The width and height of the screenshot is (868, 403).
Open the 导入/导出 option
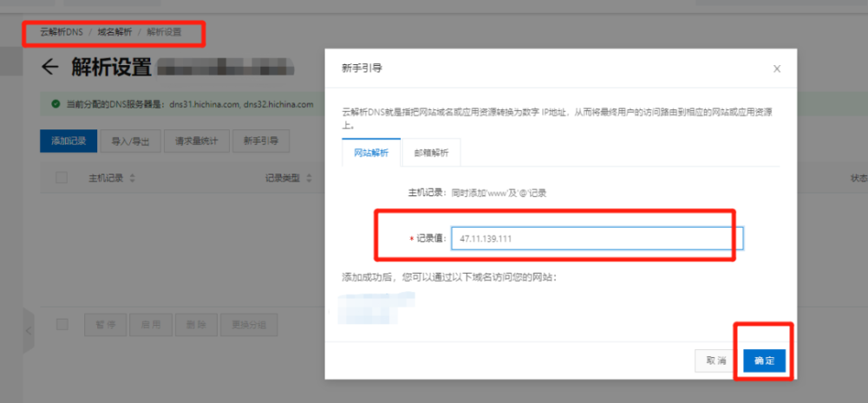pos(131,142)
